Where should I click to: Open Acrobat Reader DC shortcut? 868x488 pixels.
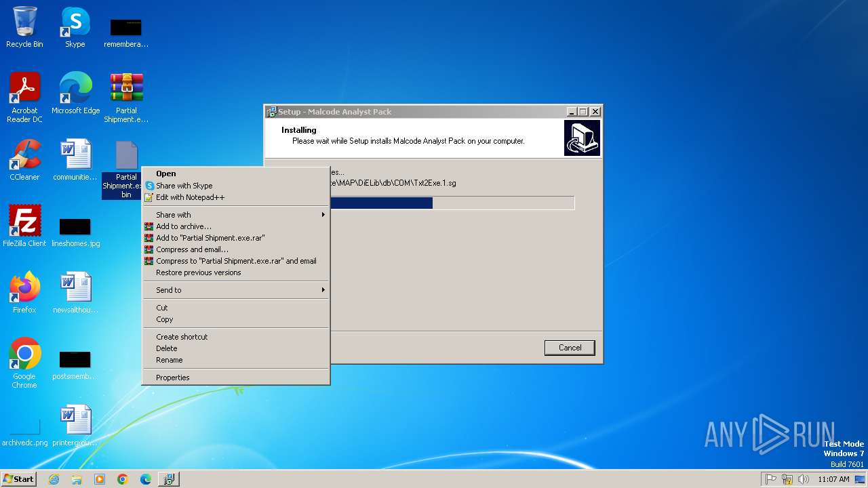point(24,98)
